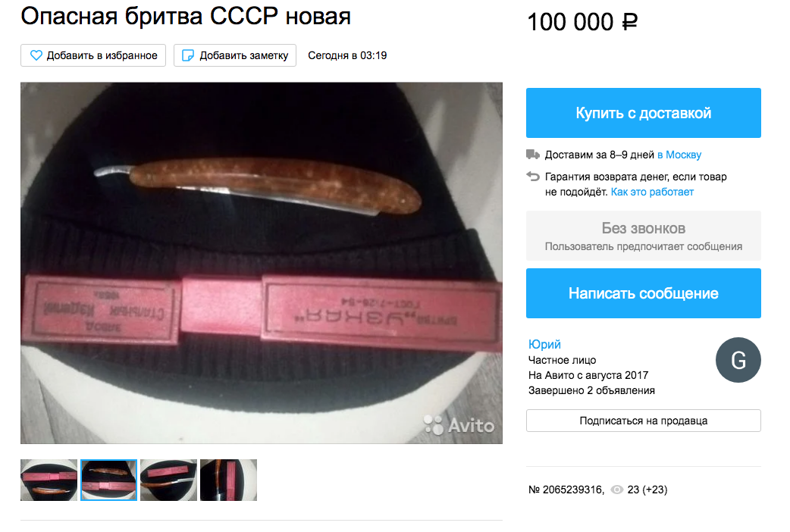Open the Добавить заметку button

pyautogui.click(x=235, y=55)
